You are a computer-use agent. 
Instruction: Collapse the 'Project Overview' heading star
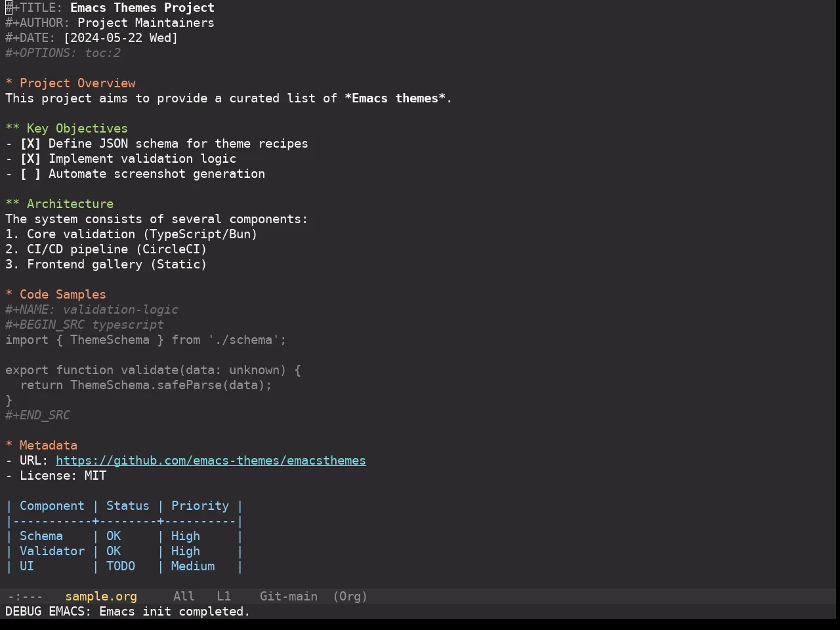[x=9, y=83]
